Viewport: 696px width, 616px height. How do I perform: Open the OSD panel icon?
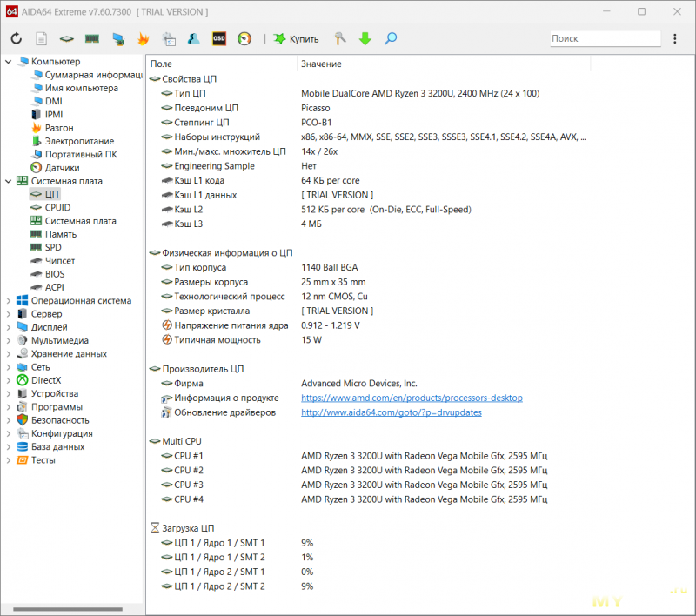[219, 39]
